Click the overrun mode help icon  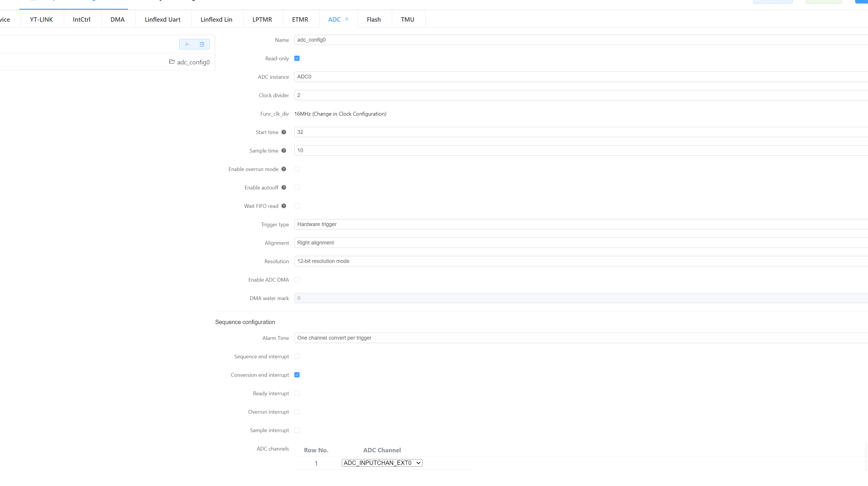284,169
